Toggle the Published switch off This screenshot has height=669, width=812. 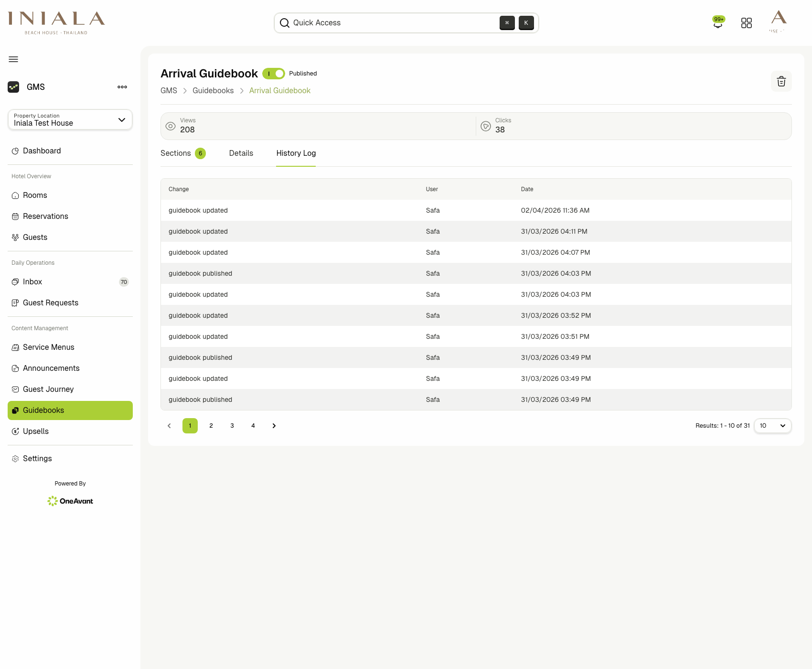pyautogui.click(x=274, y=74)
